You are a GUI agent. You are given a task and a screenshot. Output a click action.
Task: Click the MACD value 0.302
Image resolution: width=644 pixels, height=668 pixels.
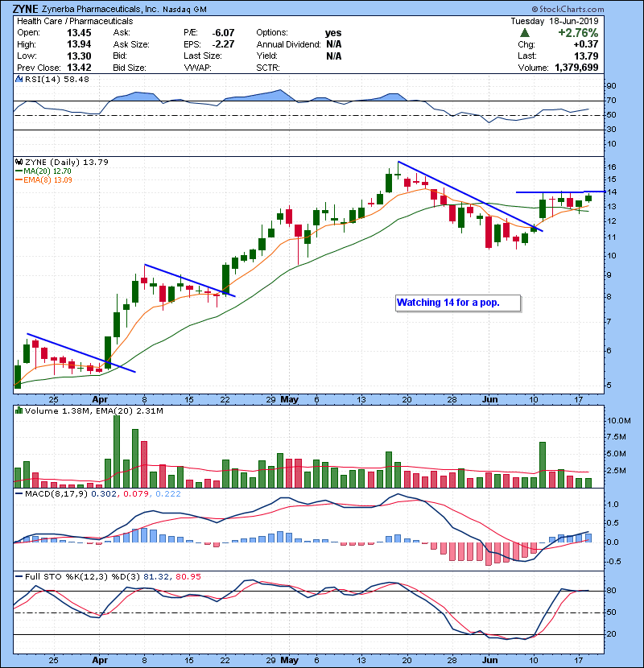click(104, 494)
